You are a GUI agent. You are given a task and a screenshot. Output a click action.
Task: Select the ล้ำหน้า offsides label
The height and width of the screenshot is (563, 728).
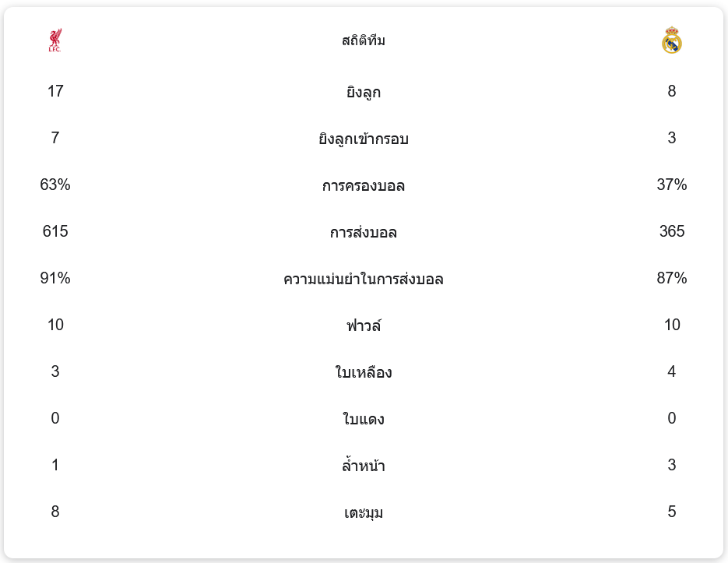pos(363,466)
